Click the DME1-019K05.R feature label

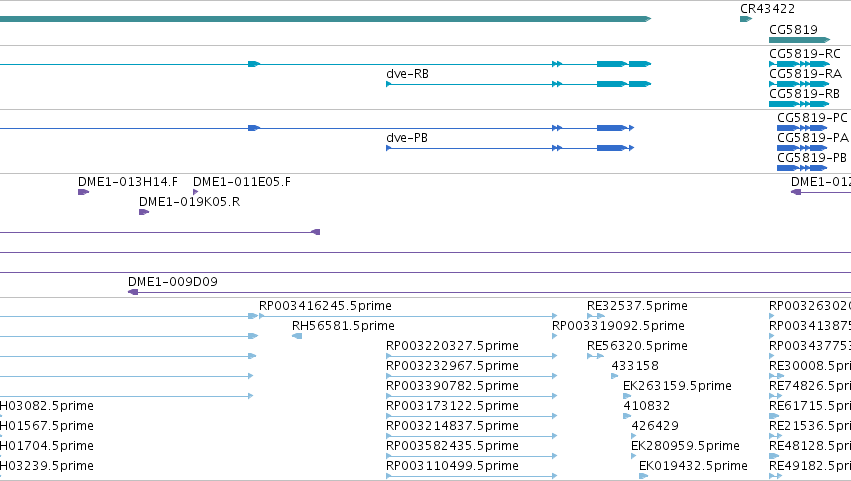click(189, 201)
